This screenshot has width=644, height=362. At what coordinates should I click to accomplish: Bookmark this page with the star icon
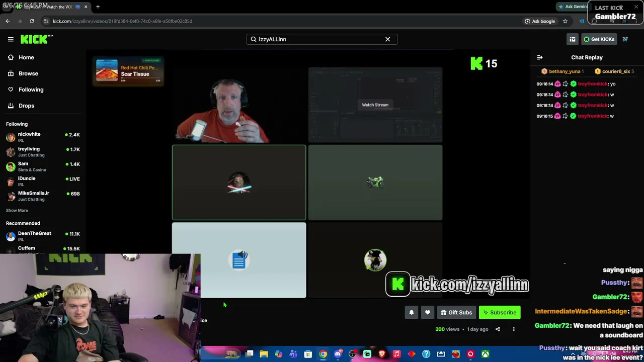(x=565, y=21)
